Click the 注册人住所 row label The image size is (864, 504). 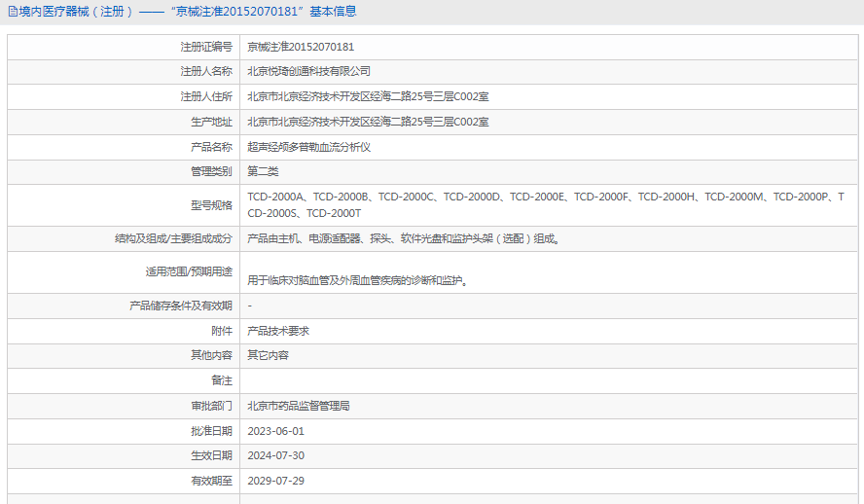pos(206,96)
